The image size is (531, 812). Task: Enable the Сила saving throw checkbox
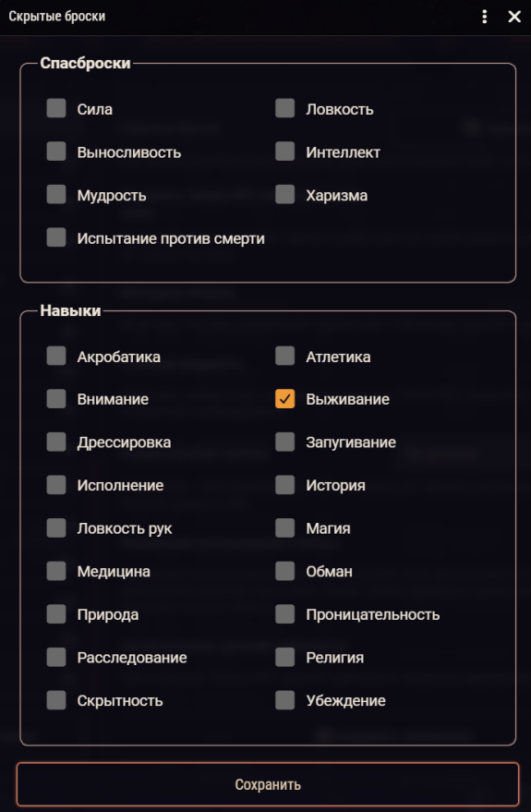[x=56, y=109]
